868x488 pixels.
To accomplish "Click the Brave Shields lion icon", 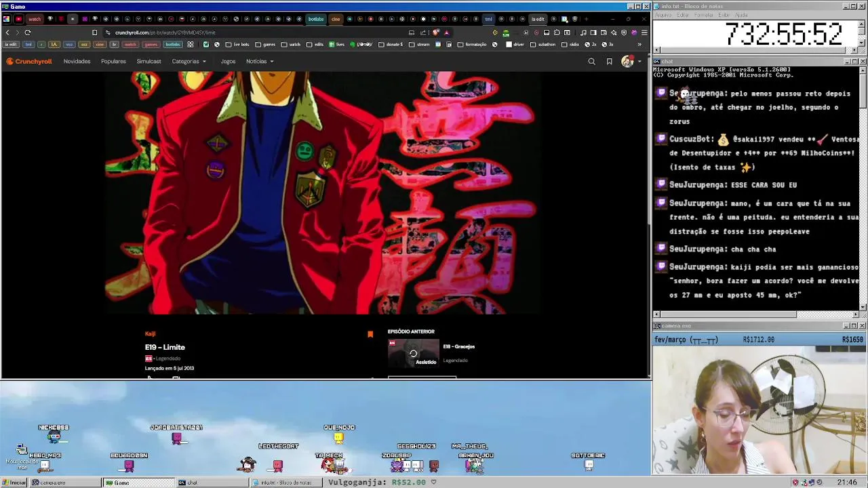I will click(x=435, y=33).
